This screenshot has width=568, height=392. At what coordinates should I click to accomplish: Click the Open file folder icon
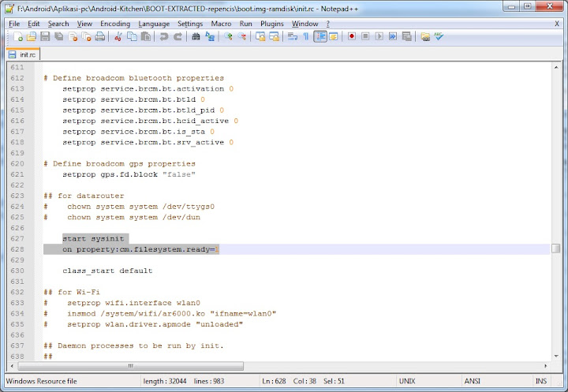32,36
